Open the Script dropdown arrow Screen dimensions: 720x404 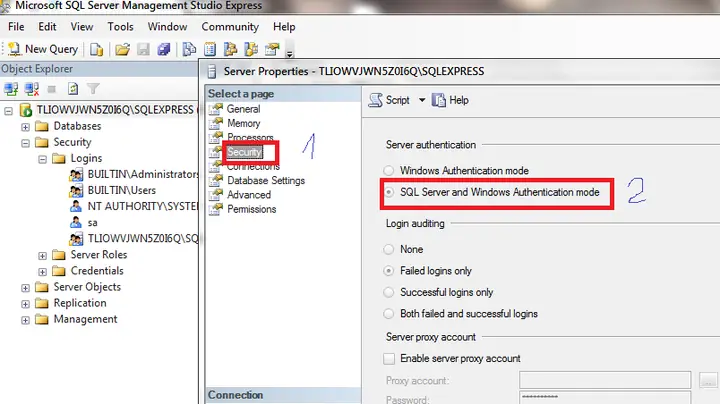point(422,100)
